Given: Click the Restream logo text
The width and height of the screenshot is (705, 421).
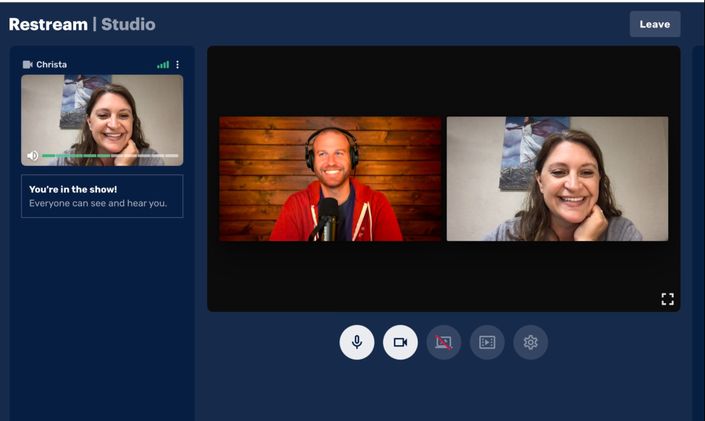Looking at the screenshot, I should click(48, 24).
